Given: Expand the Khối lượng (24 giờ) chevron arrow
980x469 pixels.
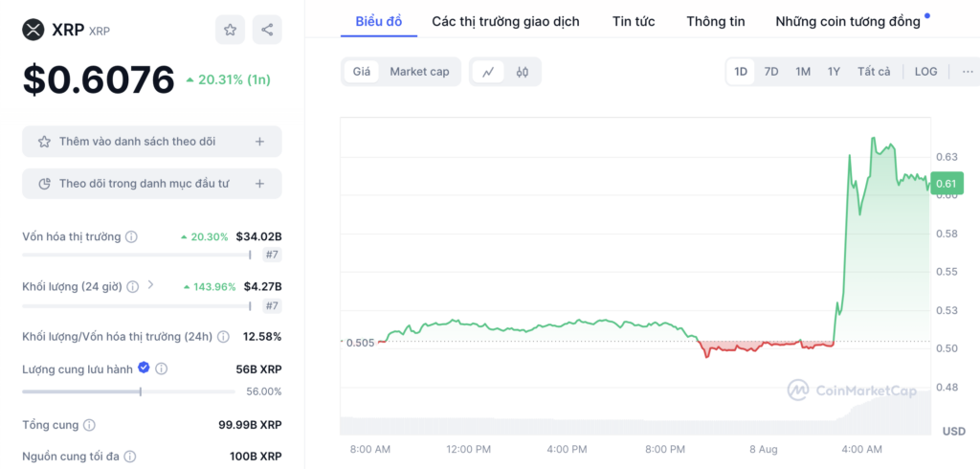Looking at the screenshot, I should click(150, 285).
